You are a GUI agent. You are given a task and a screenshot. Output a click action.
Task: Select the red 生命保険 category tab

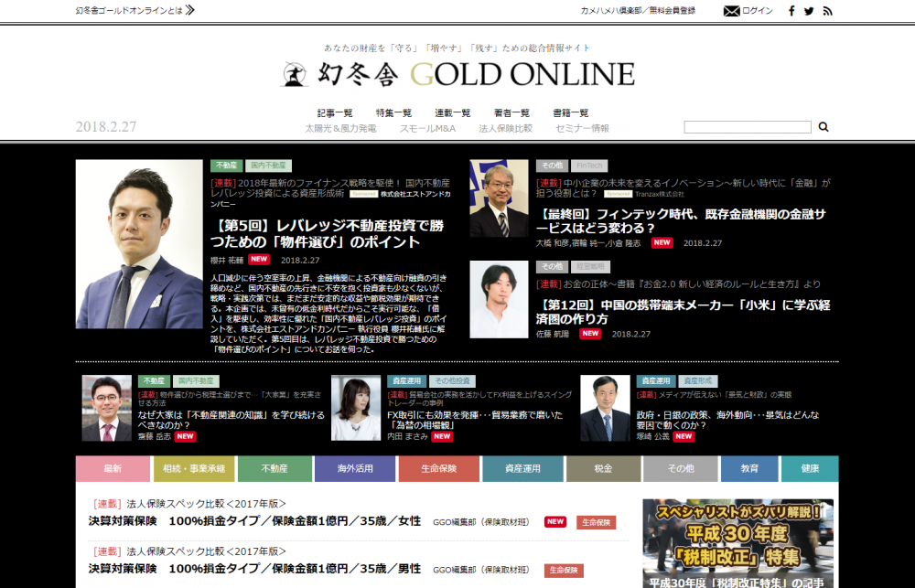pos(439,468)
